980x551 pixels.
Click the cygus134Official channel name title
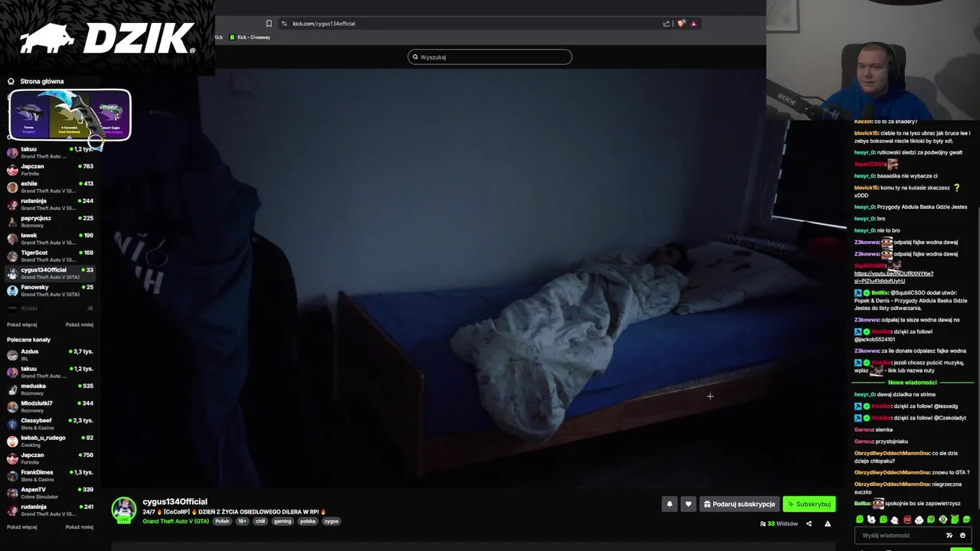[x=175, y=501]
